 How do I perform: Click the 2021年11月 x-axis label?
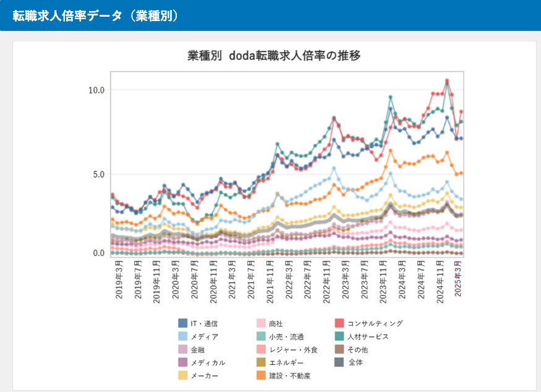click(270, 282)
